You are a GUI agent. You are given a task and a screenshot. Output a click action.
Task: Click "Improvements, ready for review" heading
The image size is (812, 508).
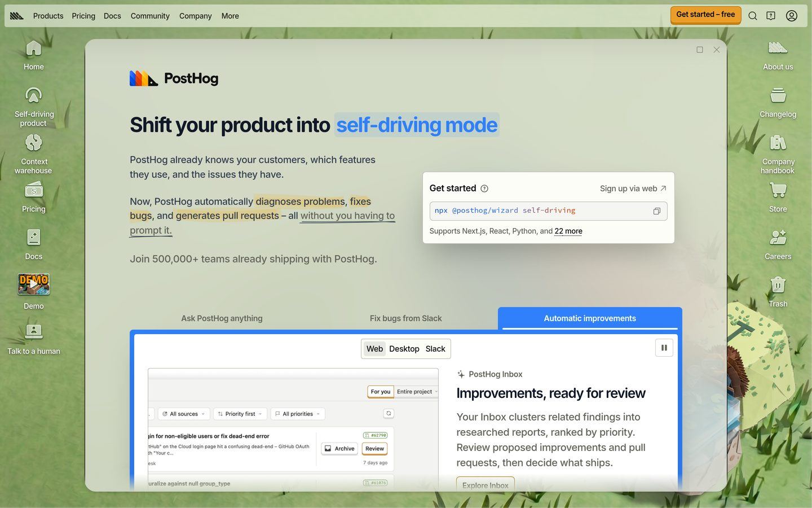pos(551,393)
